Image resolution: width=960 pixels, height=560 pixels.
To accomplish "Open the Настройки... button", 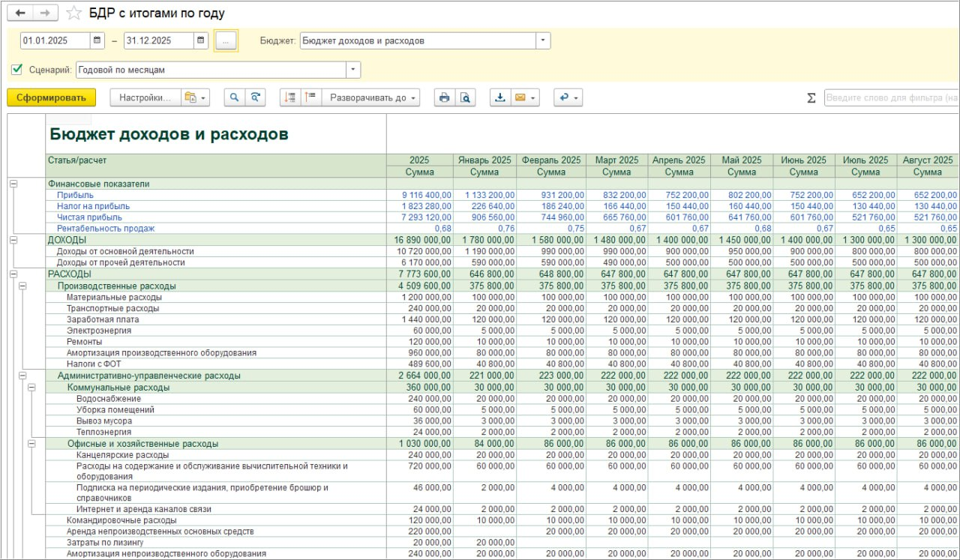I will coord(145,97).
